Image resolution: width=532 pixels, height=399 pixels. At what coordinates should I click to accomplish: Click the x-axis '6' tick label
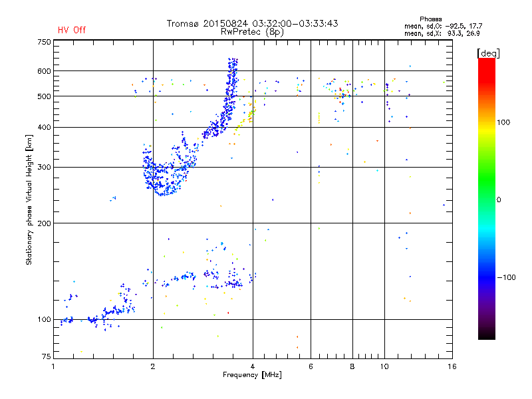coord(311,366)
